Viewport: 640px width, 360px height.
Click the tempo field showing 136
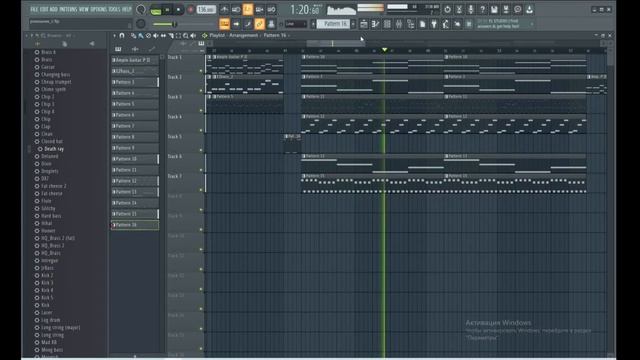coord(206,9)
